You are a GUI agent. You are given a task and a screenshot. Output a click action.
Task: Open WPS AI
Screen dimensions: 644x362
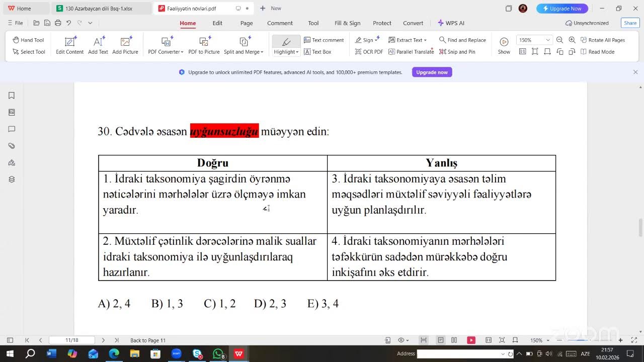tap(451, 23)
